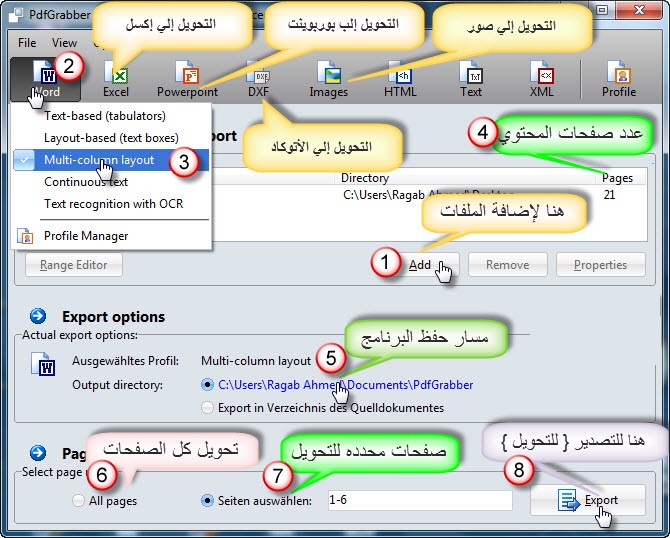The width and height of the screenshot is (670, 538).
Task: Choose the Excel export icon
Action: coord(116,79)
